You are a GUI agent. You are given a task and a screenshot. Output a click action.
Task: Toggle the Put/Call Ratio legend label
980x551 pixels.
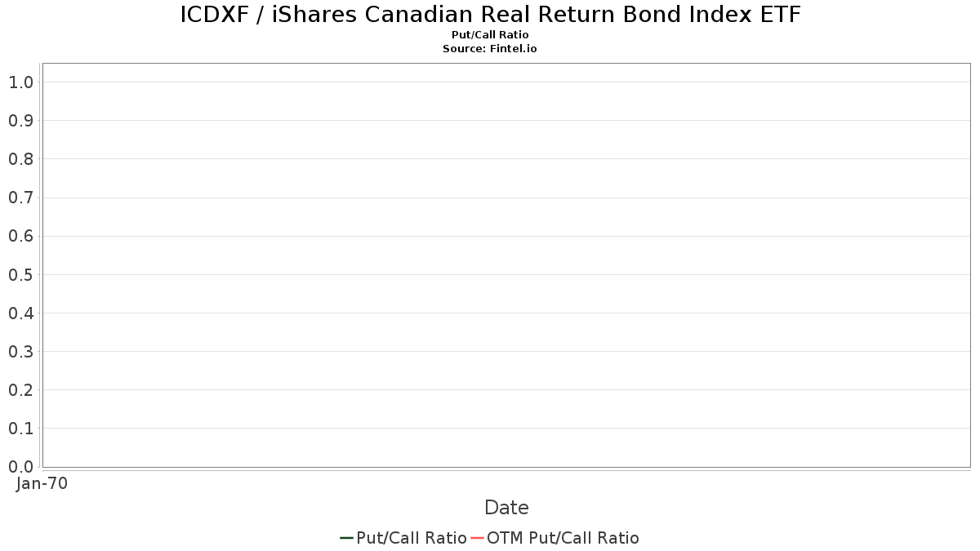point(412,538)
